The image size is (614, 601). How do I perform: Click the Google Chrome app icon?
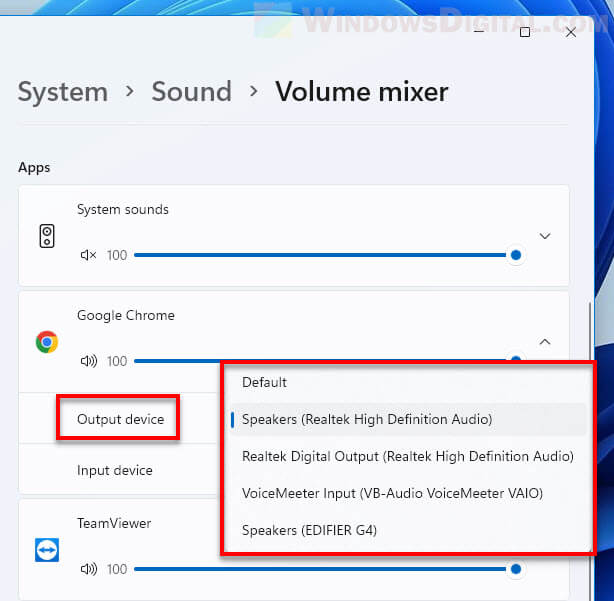pyautogui.click(x=47, y=342)
